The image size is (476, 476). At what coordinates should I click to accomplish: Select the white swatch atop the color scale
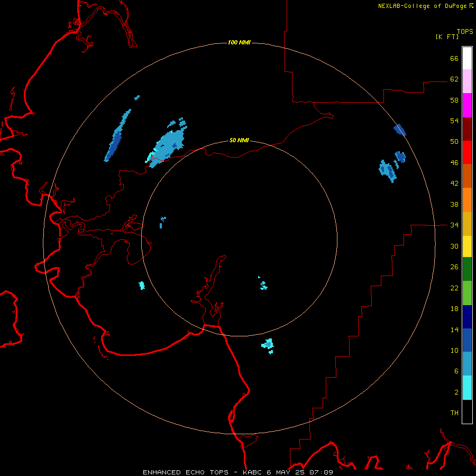click(x=467, y=58)
